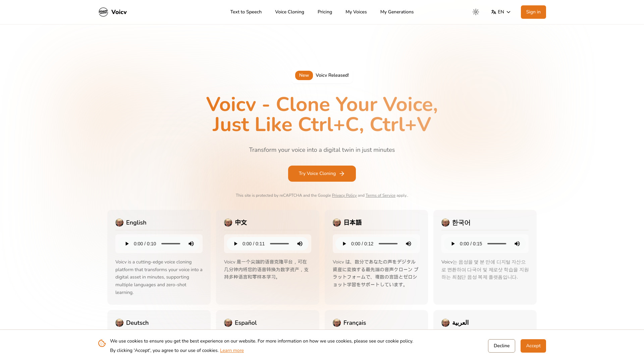Viewport: 644px width, 362px height.
Task: Click the Sign in button
Action: (533, 12)
